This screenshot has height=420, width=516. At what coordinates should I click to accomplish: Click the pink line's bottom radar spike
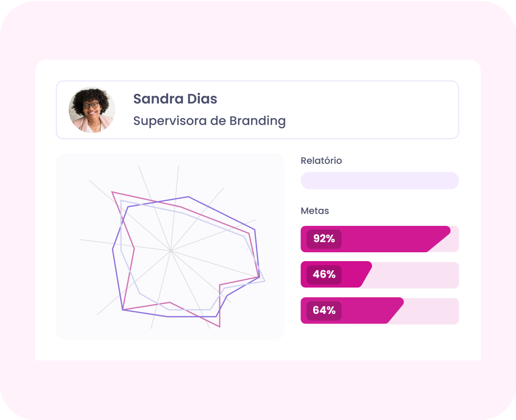(x=219, y=326)
